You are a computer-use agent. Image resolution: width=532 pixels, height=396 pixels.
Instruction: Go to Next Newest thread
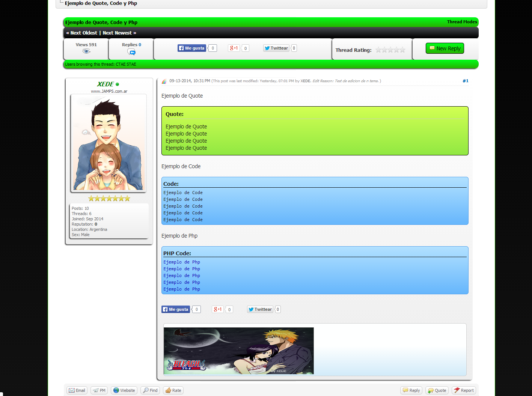click(117, 33)
